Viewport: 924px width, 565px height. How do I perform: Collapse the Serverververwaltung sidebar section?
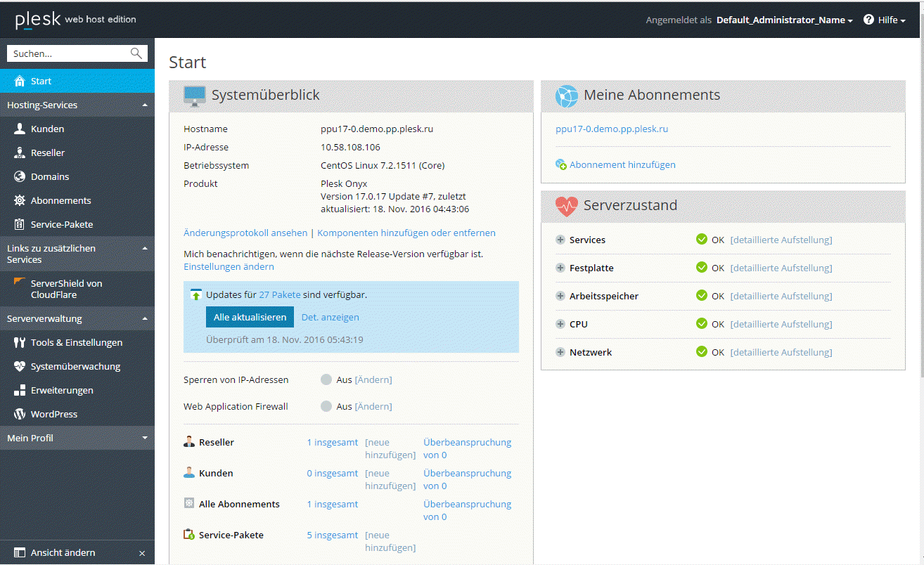pyautogui.click(x=145, y=318)
